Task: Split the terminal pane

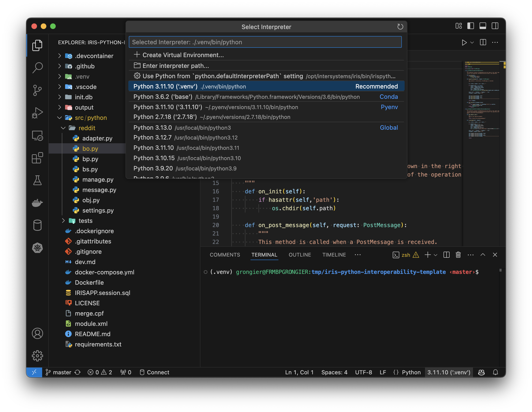Action: (446, 255)
